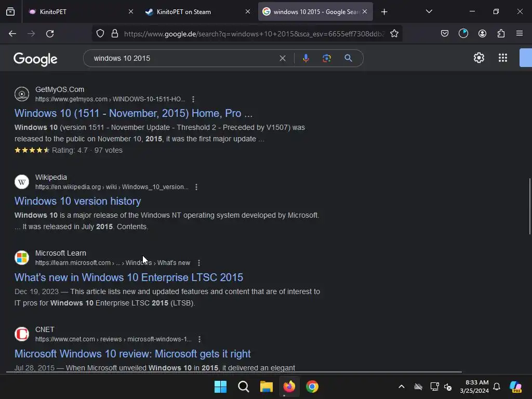Click the 'Rating: 4.7 · 97 votes' text
532x399 pixels.
click(x=87, y=150)
